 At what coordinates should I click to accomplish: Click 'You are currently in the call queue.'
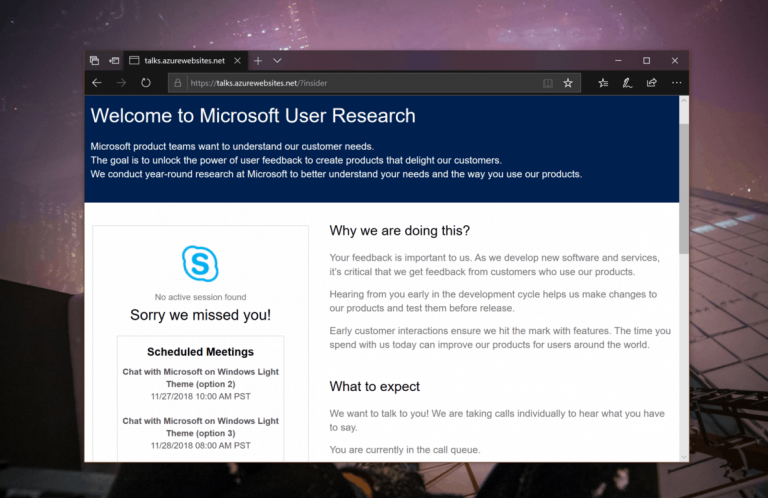(405, 450)
